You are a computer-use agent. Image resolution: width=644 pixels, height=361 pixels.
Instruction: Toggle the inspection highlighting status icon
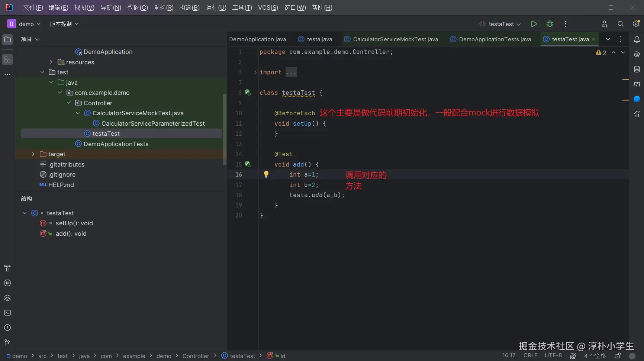(573, 356)
